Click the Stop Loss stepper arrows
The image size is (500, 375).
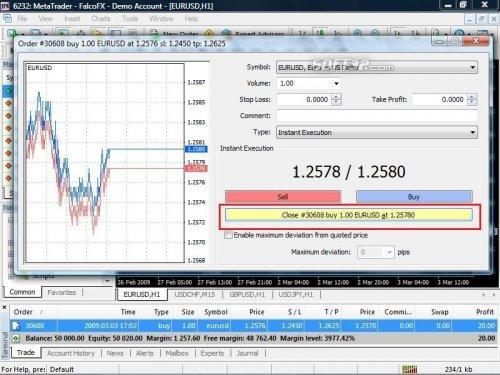[x=337, y=99]
